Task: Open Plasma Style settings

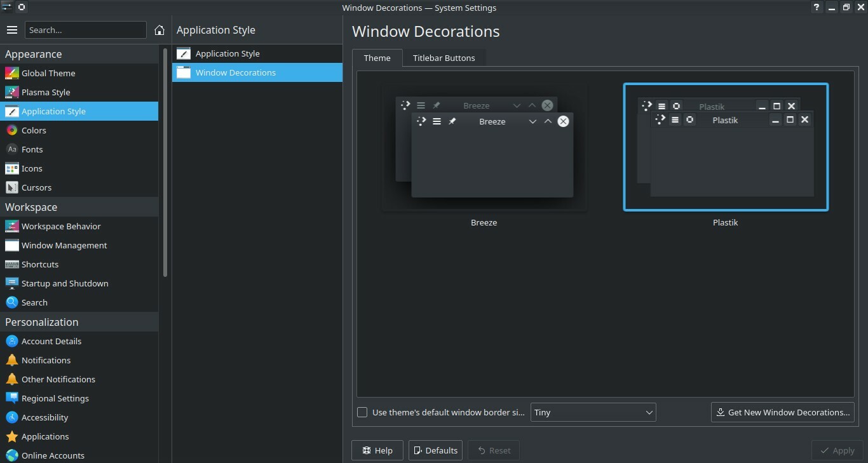Action: (x=46, y=92)
